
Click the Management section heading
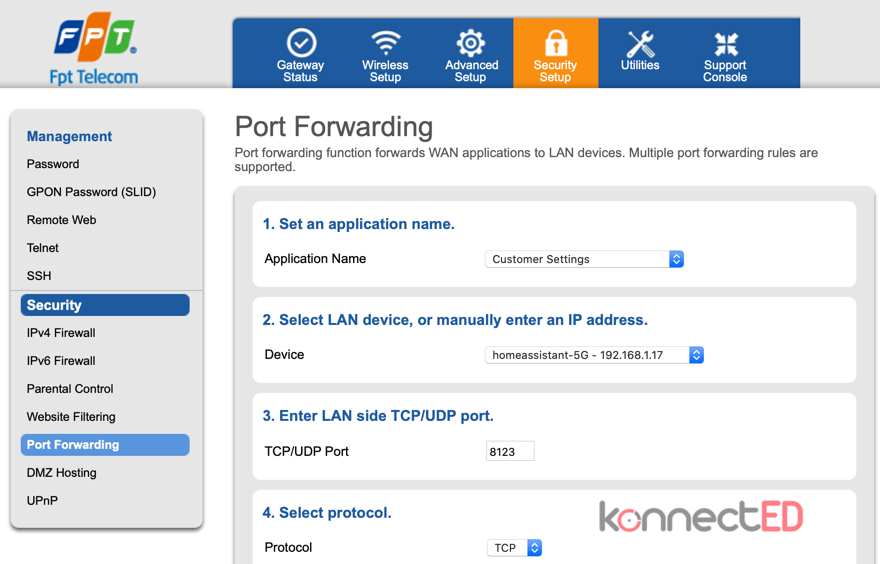70,136
